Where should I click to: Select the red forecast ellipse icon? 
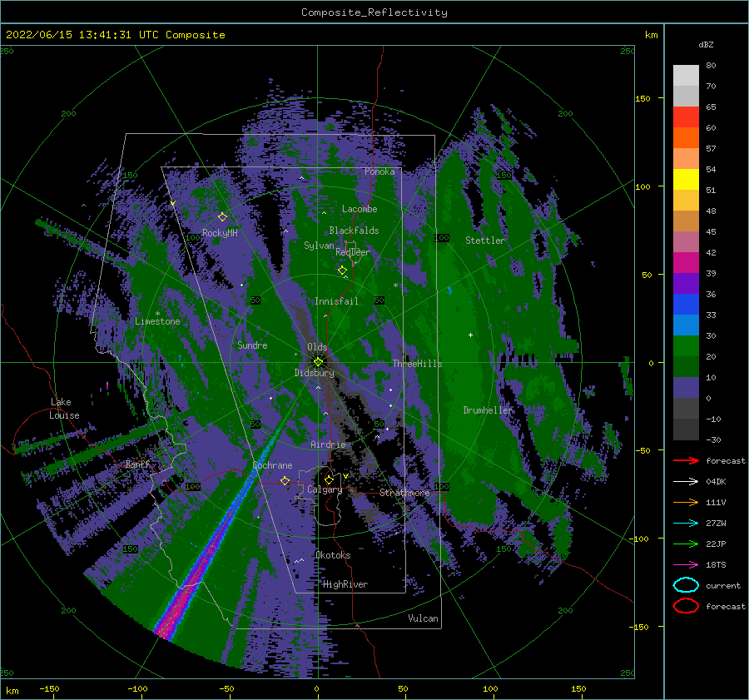pos(686,606)
